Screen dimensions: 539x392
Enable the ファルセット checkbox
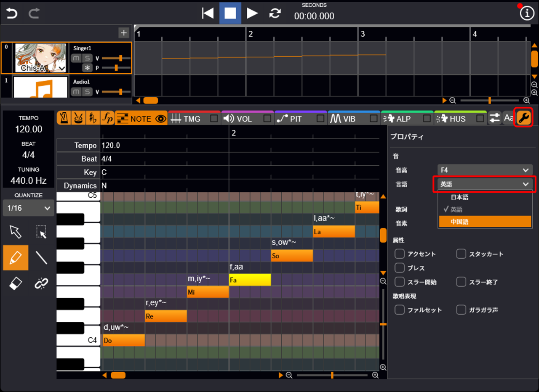pos(399,310)
